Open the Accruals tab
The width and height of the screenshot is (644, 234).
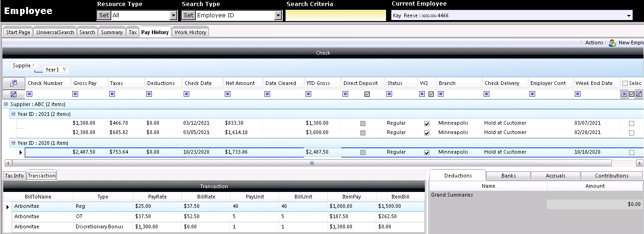point(555,176)
